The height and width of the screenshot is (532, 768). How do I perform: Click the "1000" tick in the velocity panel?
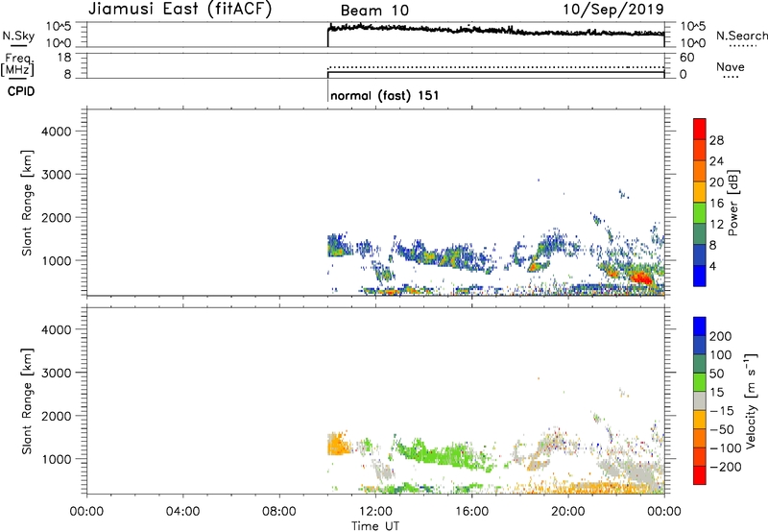pos(57,459)
